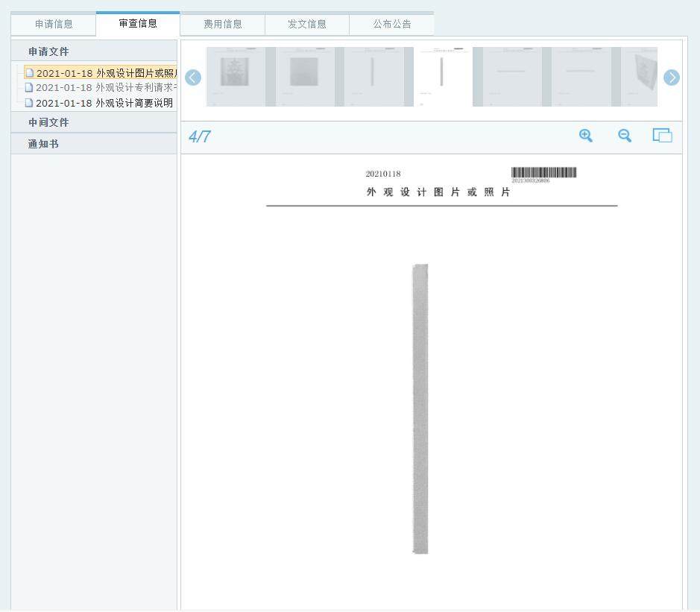Open the document in new window icon
The image size is (700, 612).
point(662,136)
